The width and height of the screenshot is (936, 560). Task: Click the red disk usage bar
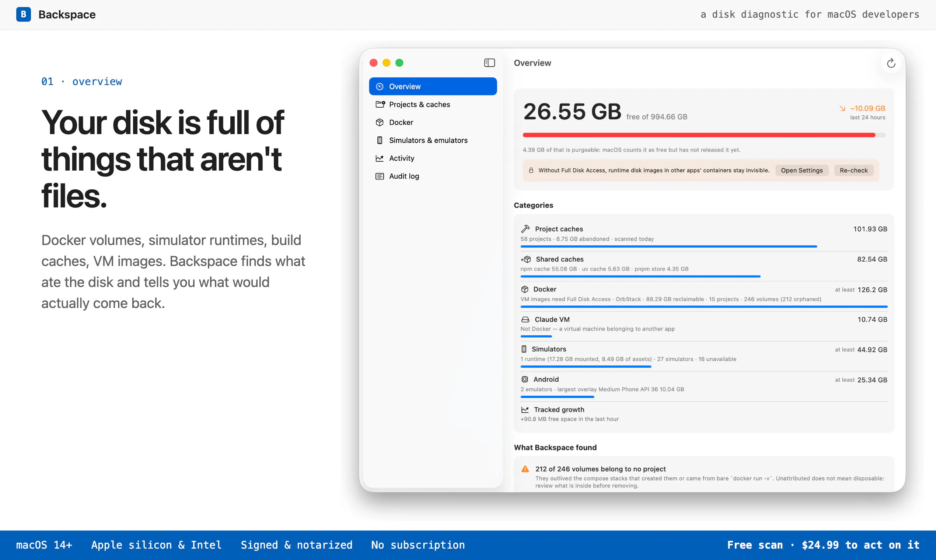704,135
